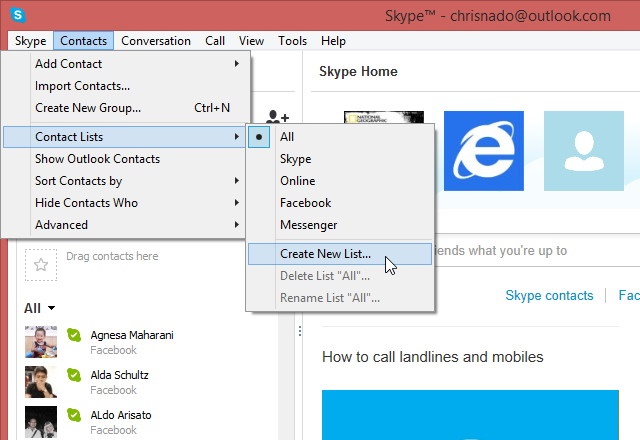This screenshot has width=640, height=440.
Task: Click Alda Schultz's profile picture
Action: click(41, 382)
